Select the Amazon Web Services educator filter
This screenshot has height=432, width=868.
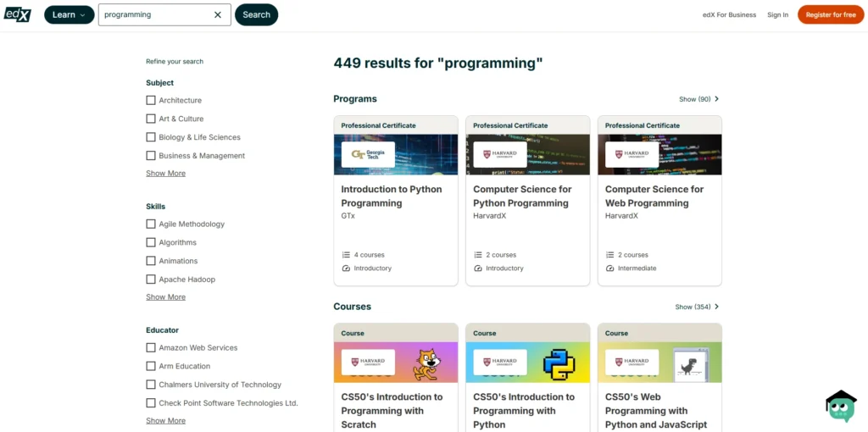[x=151, y=347]
